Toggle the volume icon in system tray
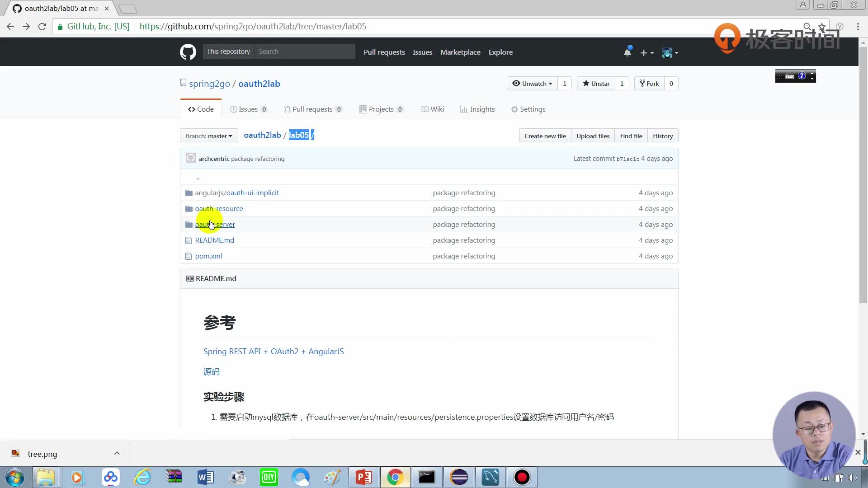Viewport: 868px width, 488px height. (x=853, y=477)
